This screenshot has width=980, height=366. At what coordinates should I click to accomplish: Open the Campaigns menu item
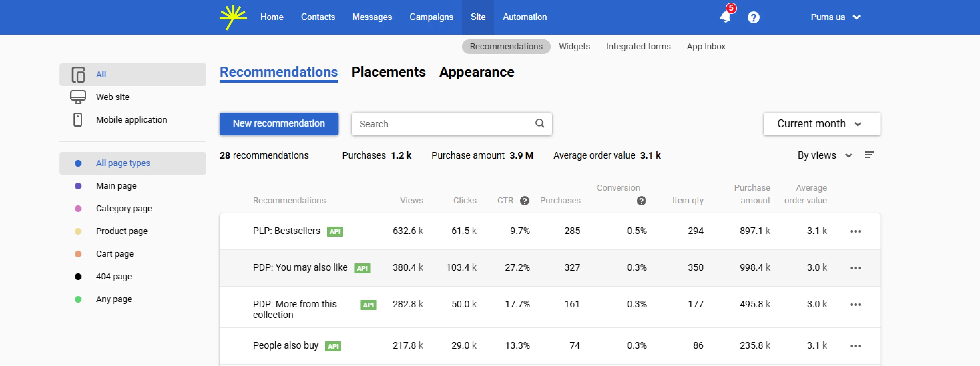(431, 17)
